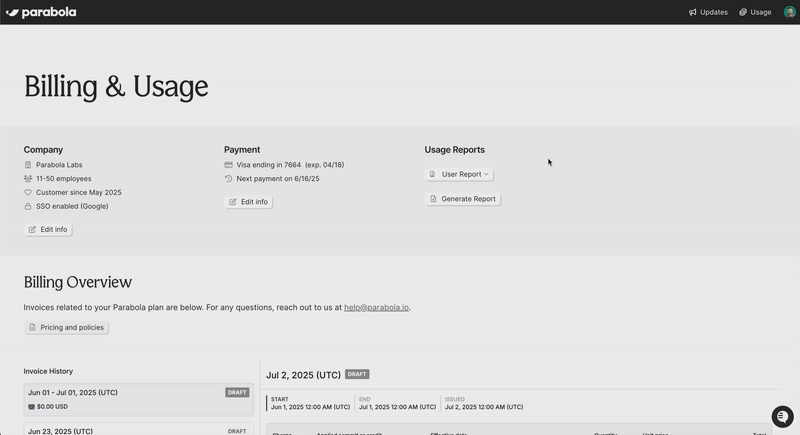Click Edit info under Payment
Image resolution: width=800 pixels, height=435 pixels.
[x=248, y=202]
